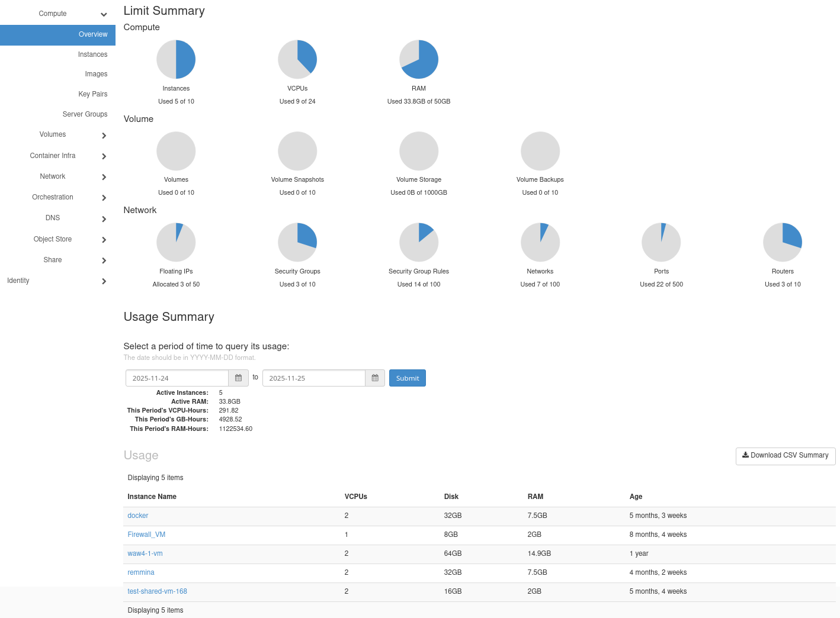Click the RAM usage pie chart

419,59
